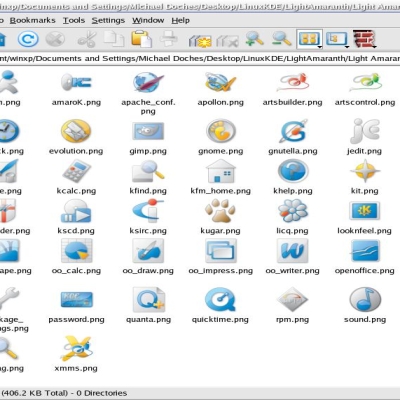The image size is (400, 400).
Task: Select the evolution.png file icon
Action: click(x=76, y=131)
